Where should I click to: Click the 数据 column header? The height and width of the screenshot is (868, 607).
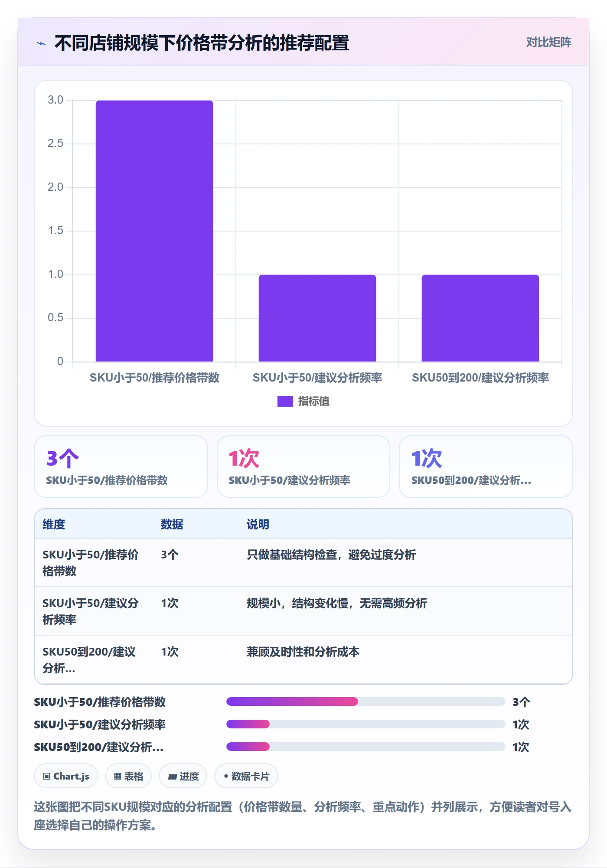click(x=172, y=525)
